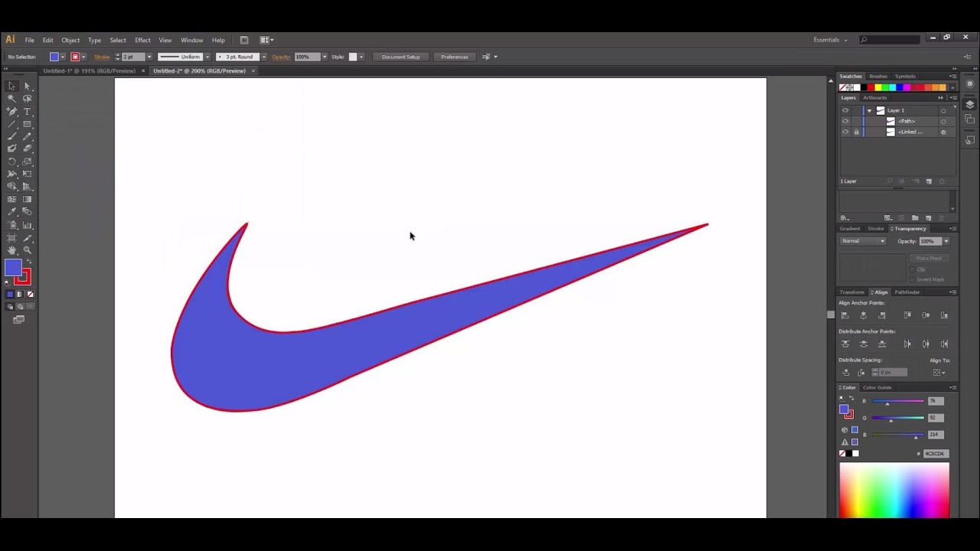The image size is (980, 551).
Task: Open the Window menu
Action: (x=191, y=40)
